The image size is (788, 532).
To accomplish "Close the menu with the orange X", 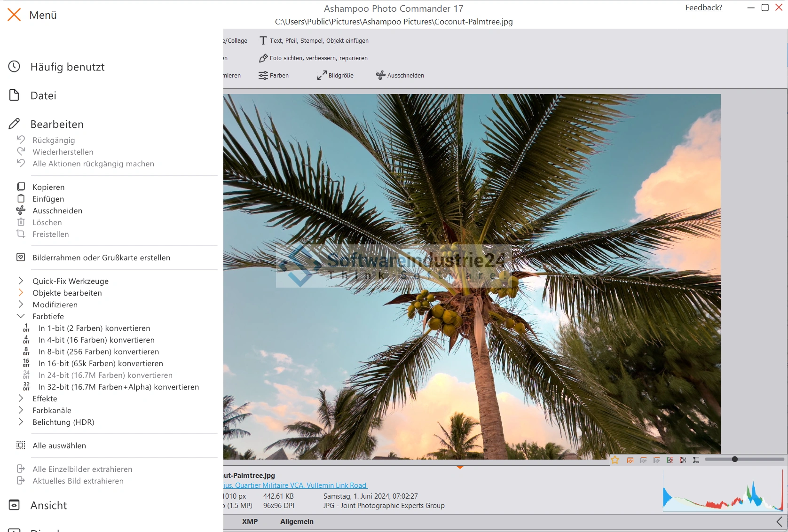I will pos(14,15).
